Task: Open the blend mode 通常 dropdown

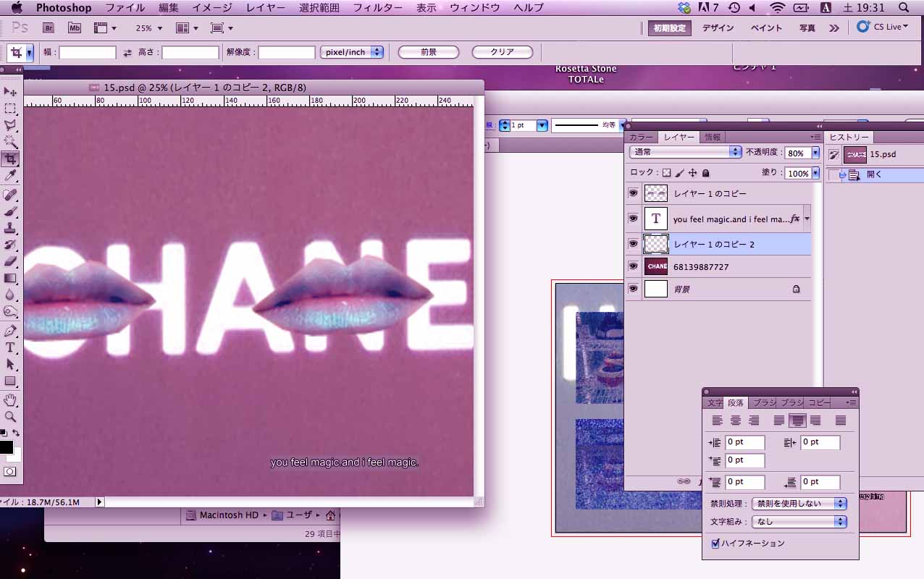Action: tap(685, 153)
